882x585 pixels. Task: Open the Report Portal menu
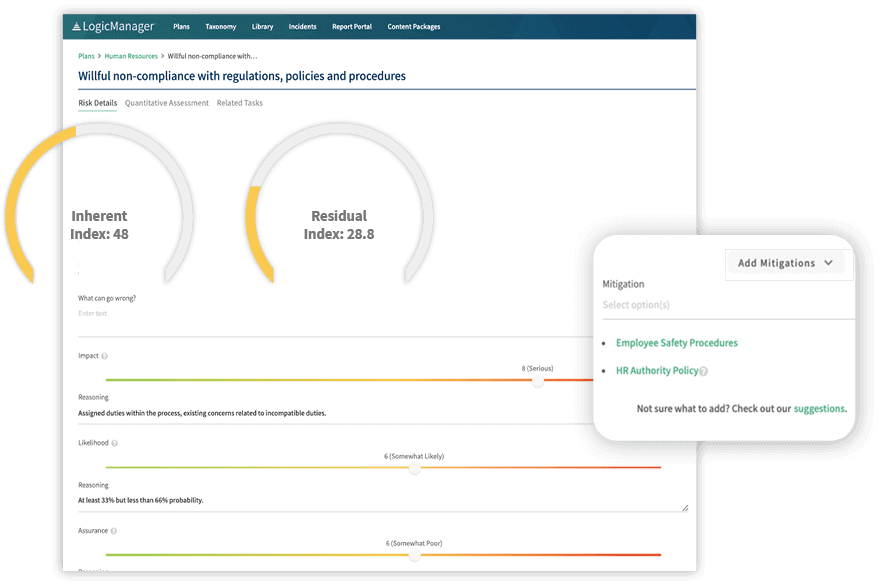352,26
